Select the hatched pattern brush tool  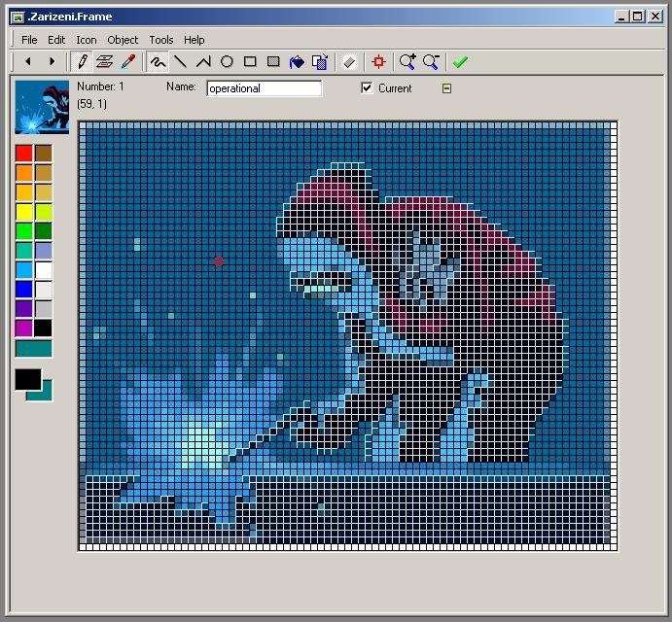click(105, 61)
